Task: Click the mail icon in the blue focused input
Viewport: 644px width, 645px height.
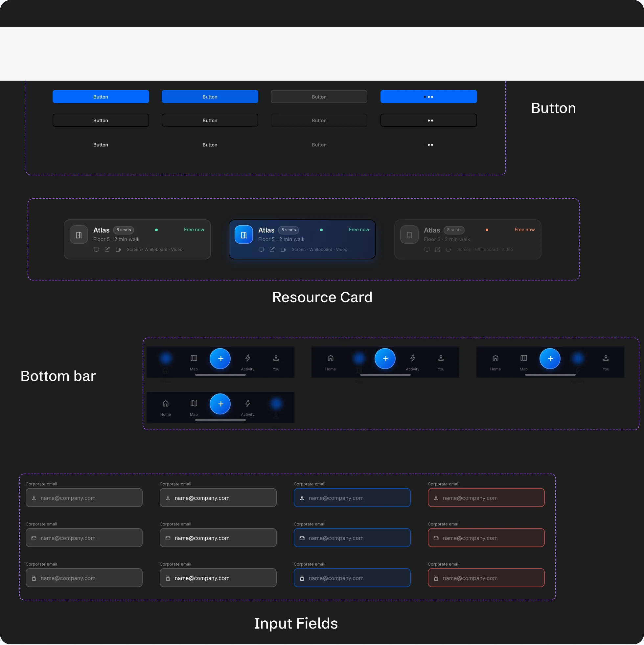Action: coord(302,538)
